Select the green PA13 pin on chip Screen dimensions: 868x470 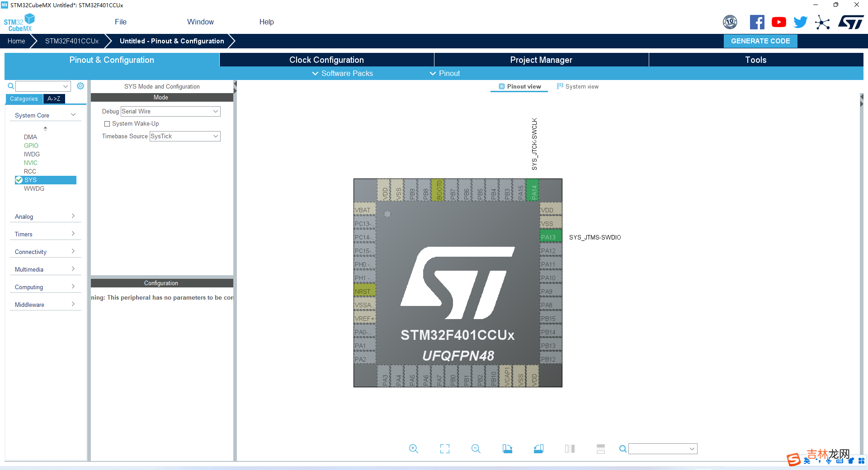pyautogui.click(x=551, y=237)
